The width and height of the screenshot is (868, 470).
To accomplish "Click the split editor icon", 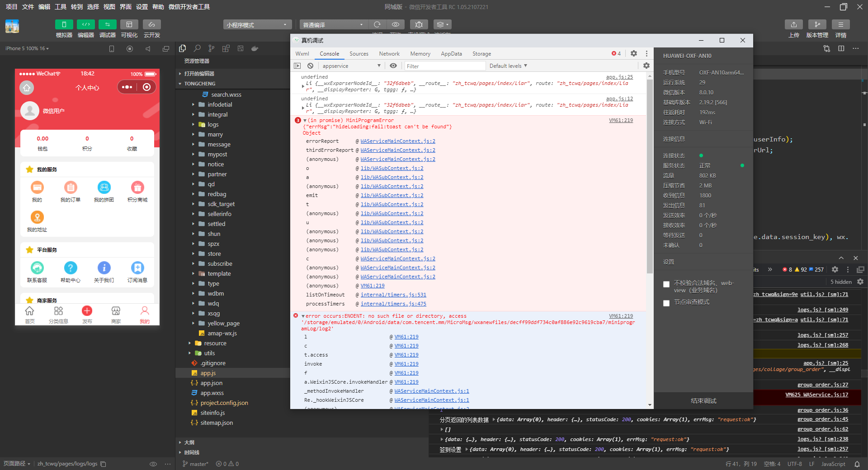I will [841, 48].
